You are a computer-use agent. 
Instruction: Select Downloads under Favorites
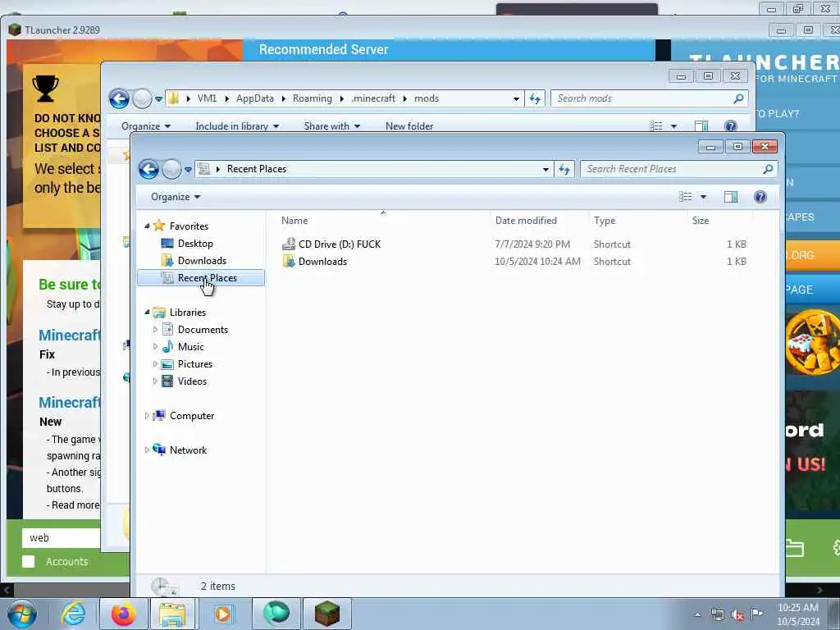point(202,260)
